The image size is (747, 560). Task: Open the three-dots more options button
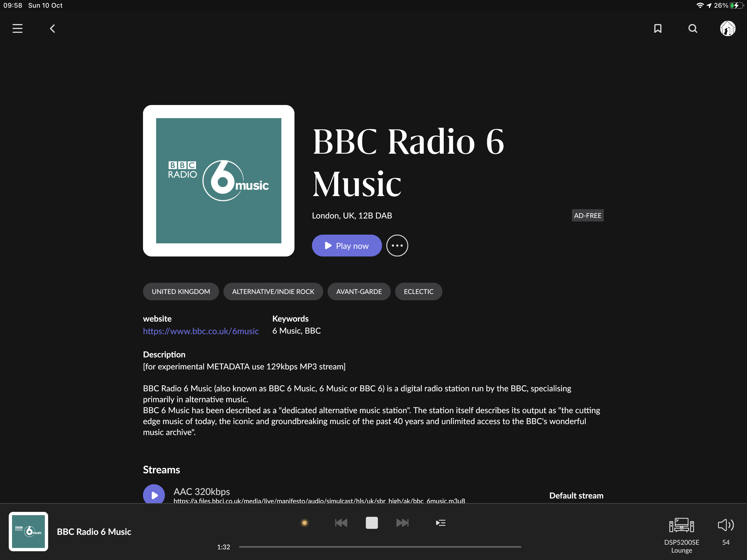(x=397, y=246)
